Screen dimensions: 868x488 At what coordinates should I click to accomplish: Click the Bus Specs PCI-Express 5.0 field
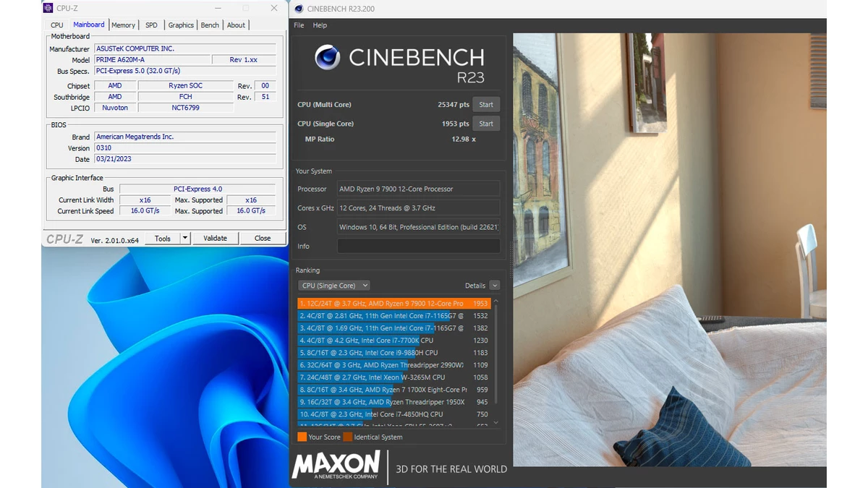pos(185,71)
